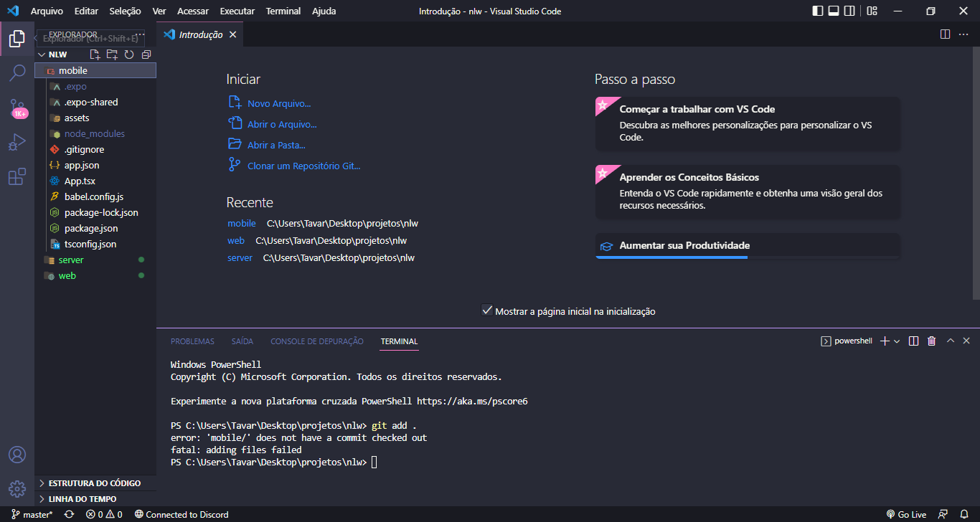Click the sync changes icon in status bar
This screenshot has height=522, width=980.
click(x=69, y=514)
